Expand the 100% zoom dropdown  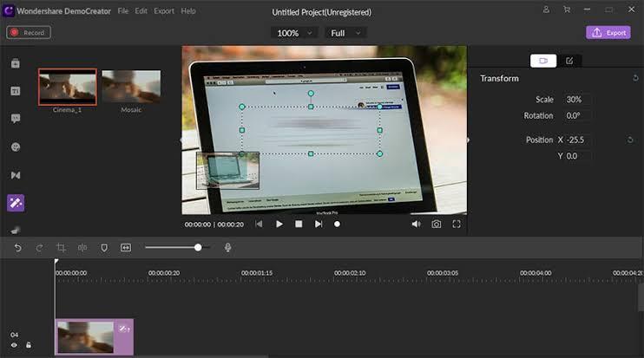pyautogui.click(x=294, y=33)
